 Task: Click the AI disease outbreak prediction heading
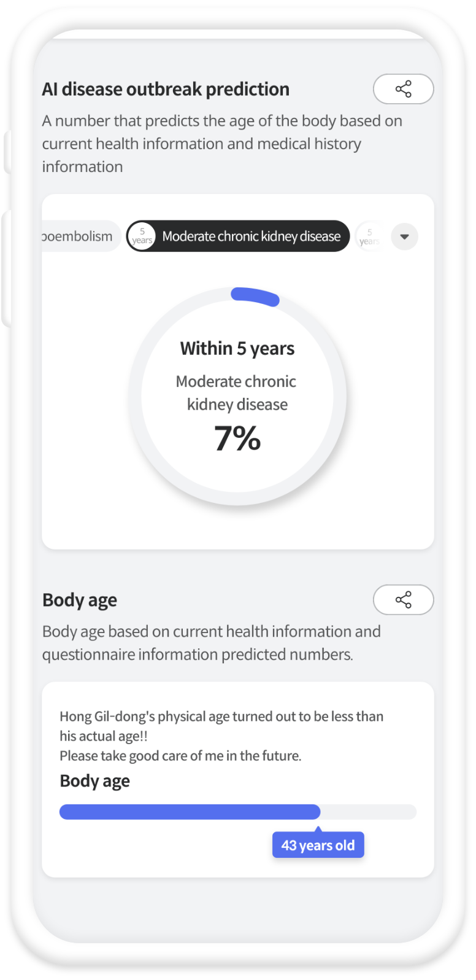pos(166,90)
